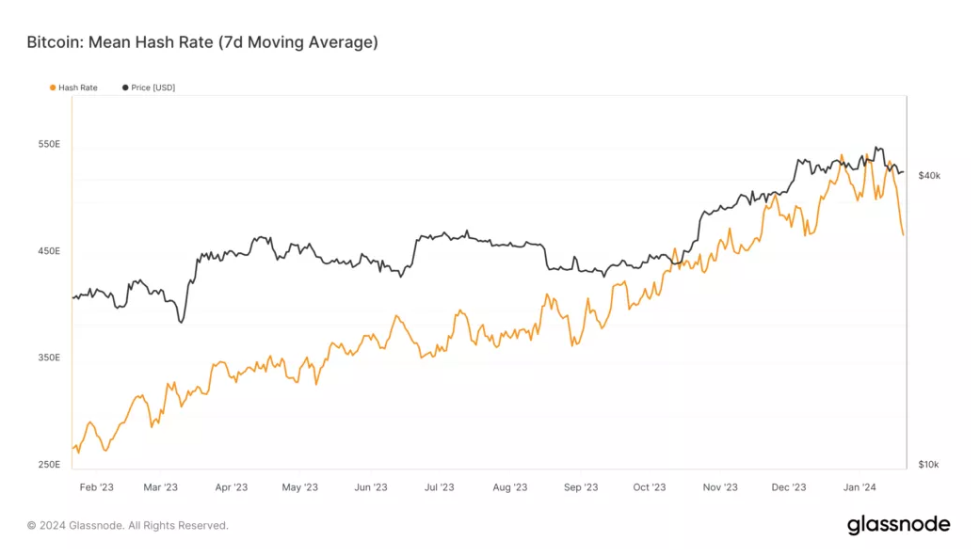Click the orange Hash Rate legend dot
The image size is (980, 557).
52,88
